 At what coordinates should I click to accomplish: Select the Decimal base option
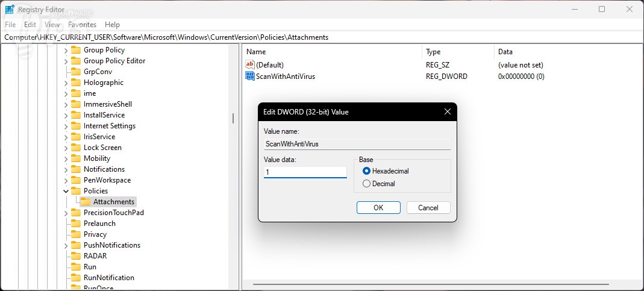click(367, 184)
